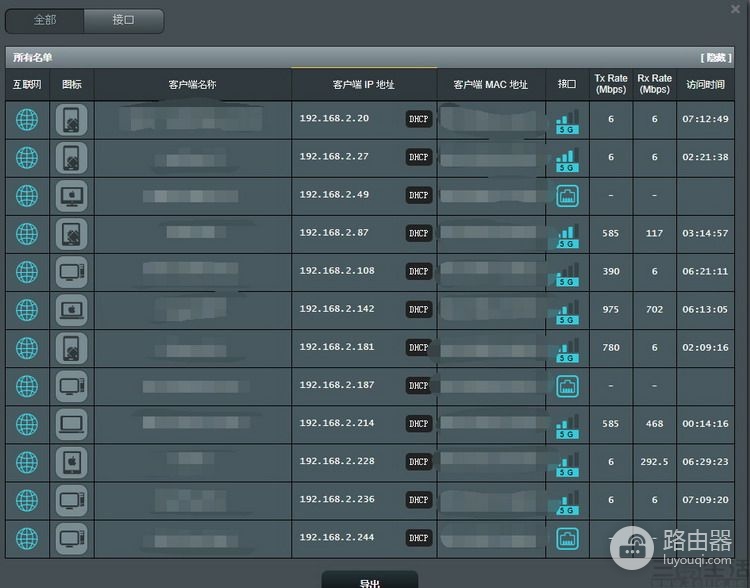750x588 pixels.
Task: Click internet globe icon for 192.168.2.87
Action: 27,234
